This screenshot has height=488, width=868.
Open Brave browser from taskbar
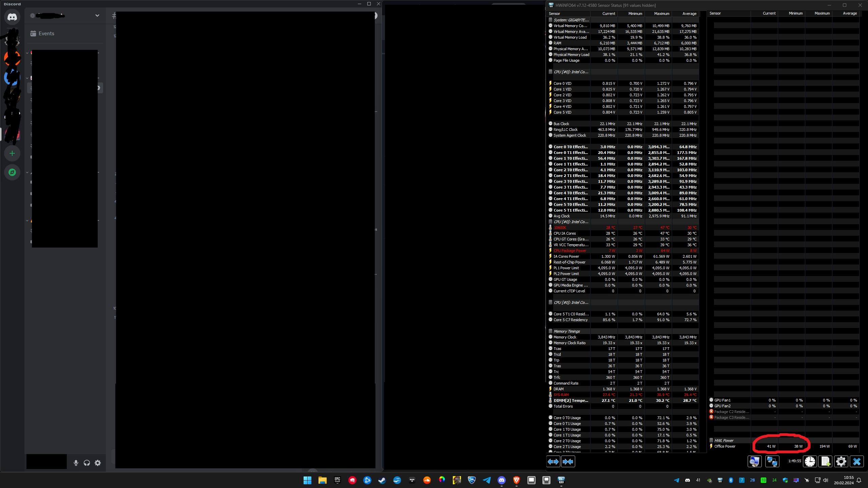516,480
